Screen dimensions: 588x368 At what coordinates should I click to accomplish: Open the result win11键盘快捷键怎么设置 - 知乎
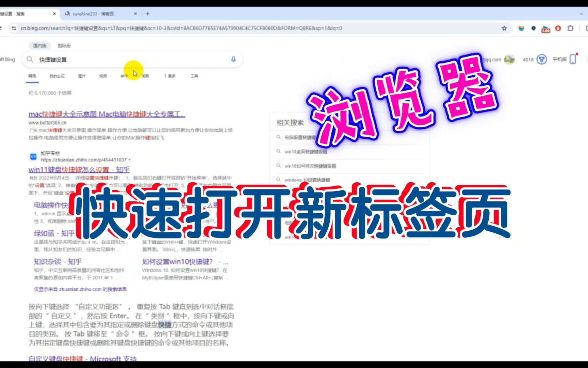pyautogui.click(x=80, y=169)
